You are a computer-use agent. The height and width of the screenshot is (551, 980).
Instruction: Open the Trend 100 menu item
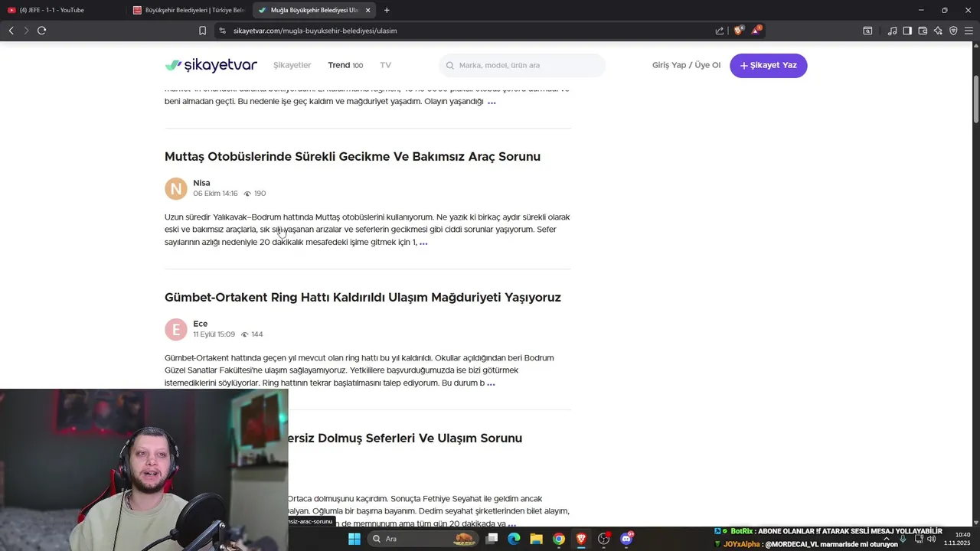[345, 65]
